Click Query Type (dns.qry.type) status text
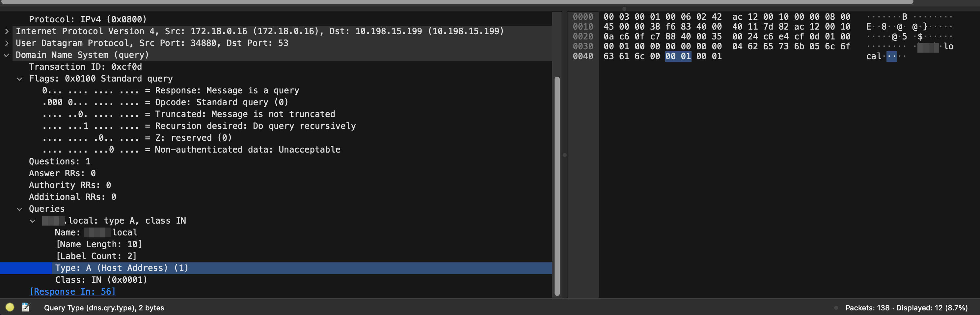Viewport: 980px width, 315px height. tap(104, 308)
